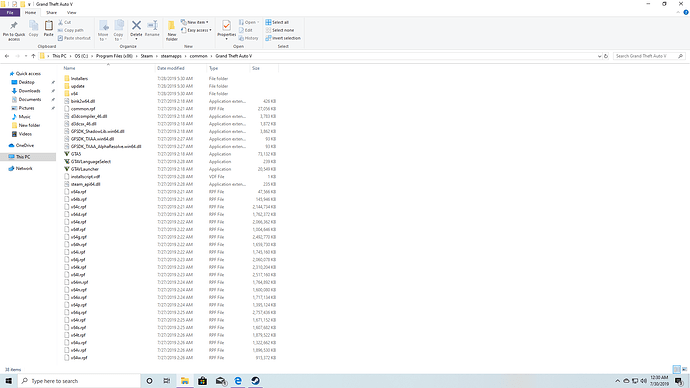Click Copy path in Clipboard group
The width and height of the screenshot is (690, 388).
(x=70, y=30)
